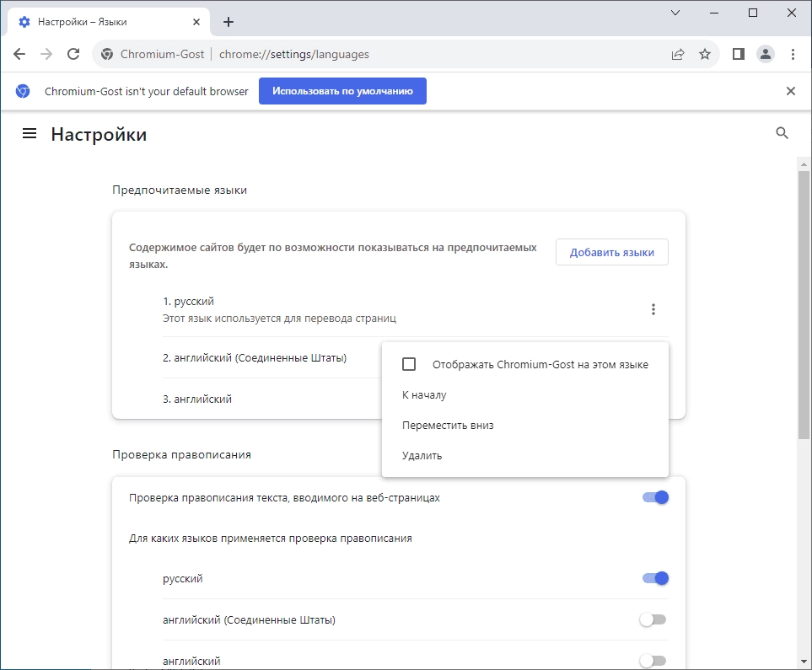Click Предпочитаемые языки heading

180,190
